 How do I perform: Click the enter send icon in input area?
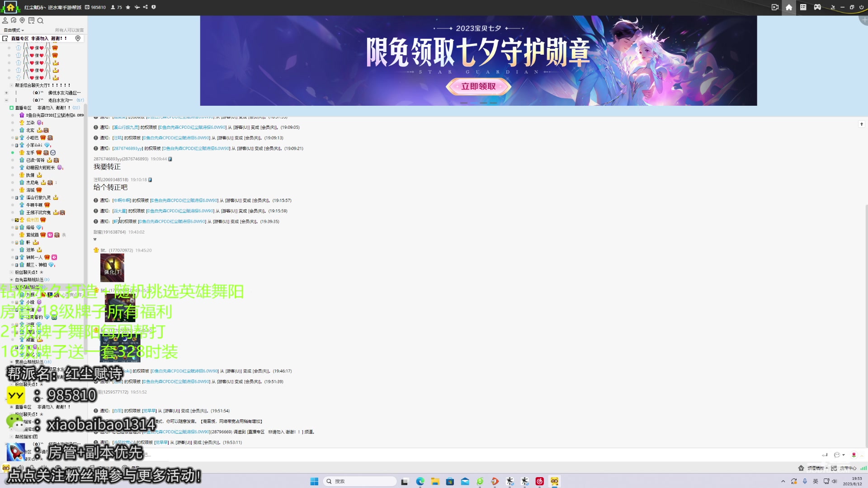[x=825, y=455]
